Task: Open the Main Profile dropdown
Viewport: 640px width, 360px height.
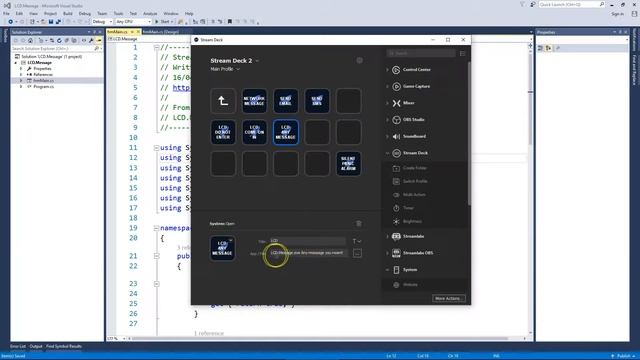Action: tap(225, 69)
